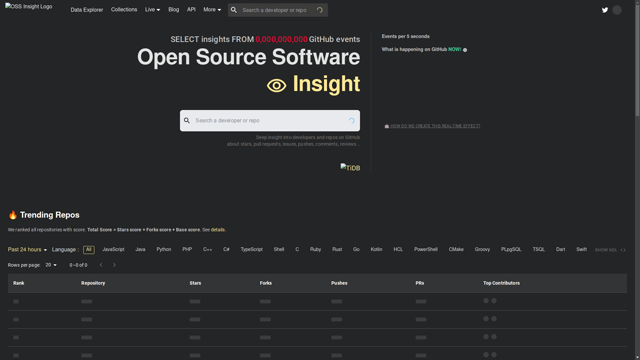This screenshot has height=360, width=640.
Task: Click the magnifier icon in the hero search box
Action: [187, 120]
